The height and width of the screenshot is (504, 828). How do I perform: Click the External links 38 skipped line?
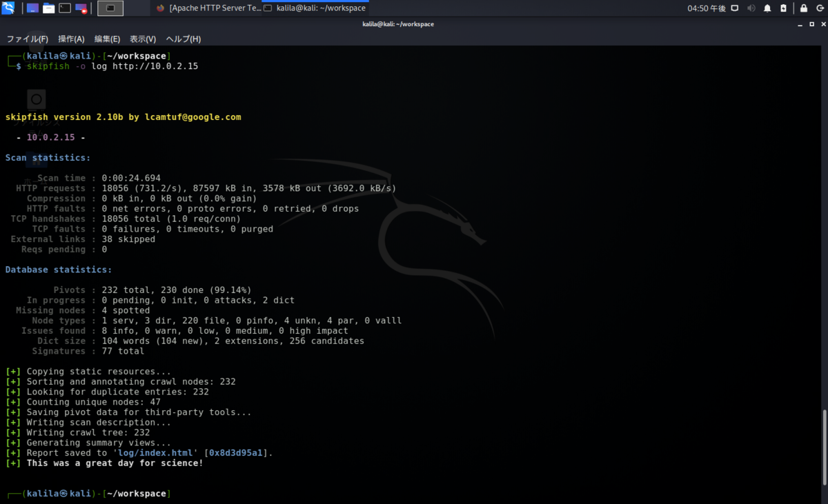point(83,239)
